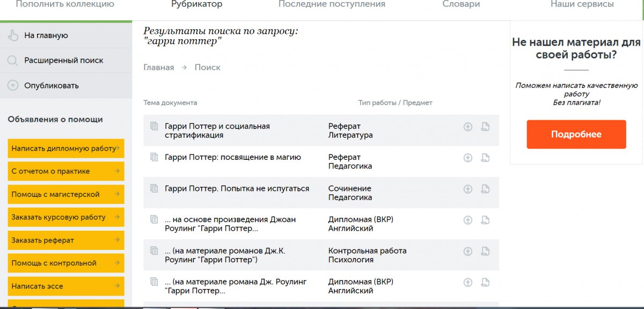Click arrow on 'С отчетом о практике' button
The height and width of the screenshot is (309, 644).
[117, 171]
